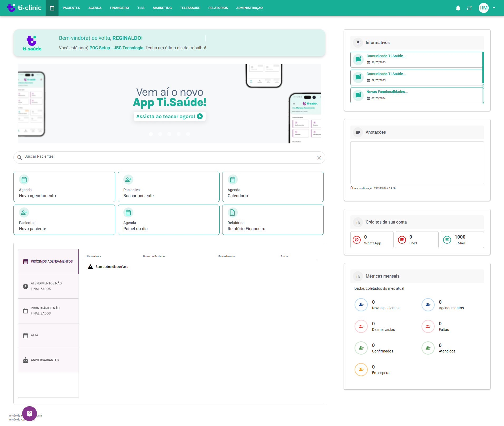This screenshot has height=426, width=504.
Task: Select PRONTUÁRIOS NÃO FINALIZADOS tab
Action: coord(48,311)
